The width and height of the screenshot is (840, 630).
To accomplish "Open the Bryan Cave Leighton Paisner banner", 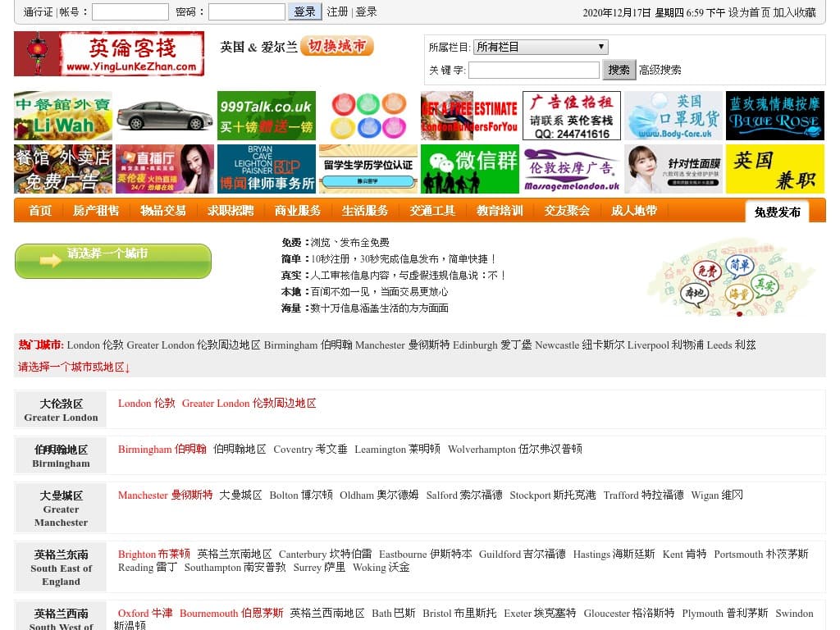I will tap(267, 168).
